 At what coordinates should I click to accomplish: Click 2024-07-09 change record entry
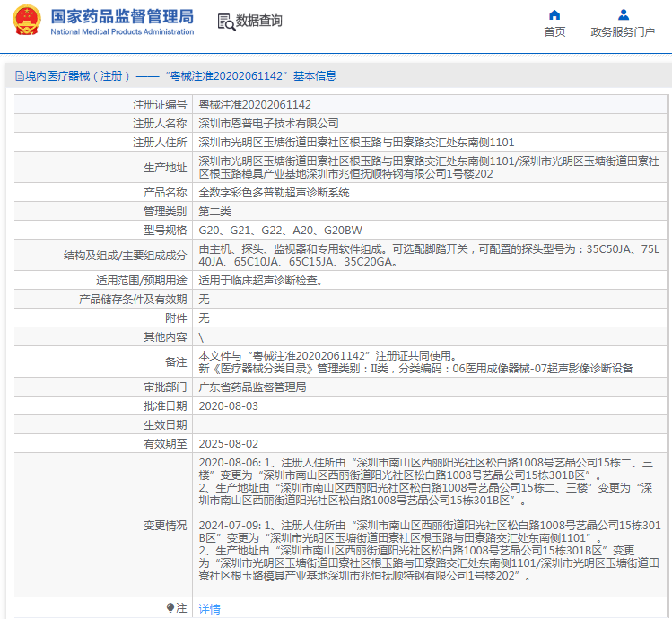[430, 551]
